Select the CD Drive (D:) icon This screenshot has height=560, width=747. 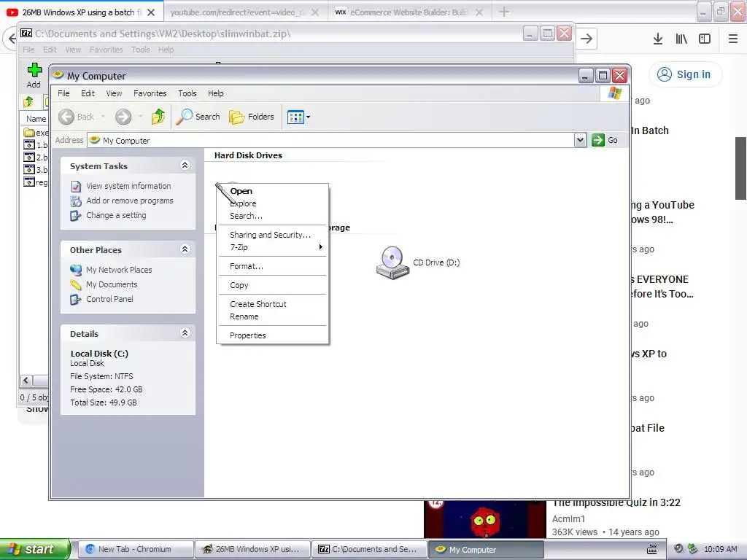click(x=392, y=262)
